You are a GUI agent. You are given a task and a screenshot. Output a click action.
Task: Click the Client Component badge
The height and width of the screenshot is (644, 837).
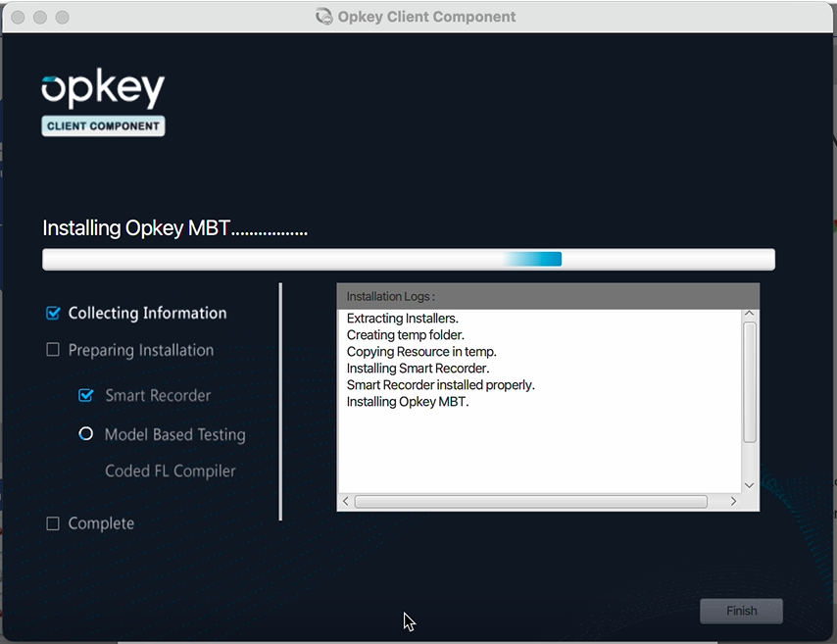[103, 126]
